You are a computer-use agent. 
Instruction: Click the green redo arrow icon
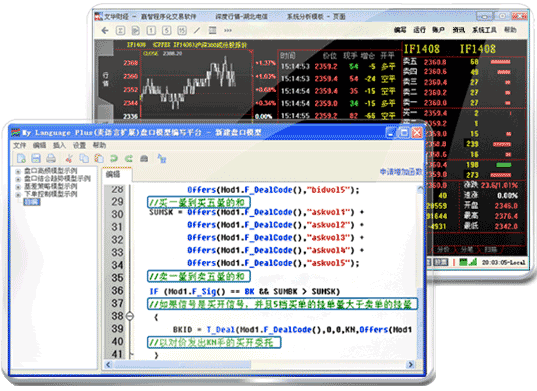pos(129,158)
